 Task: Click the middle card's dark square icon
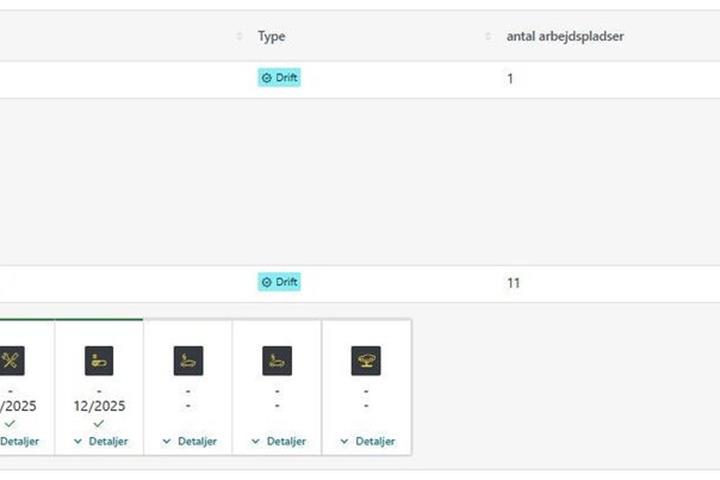pyautogui.click(x=188, y=361)
